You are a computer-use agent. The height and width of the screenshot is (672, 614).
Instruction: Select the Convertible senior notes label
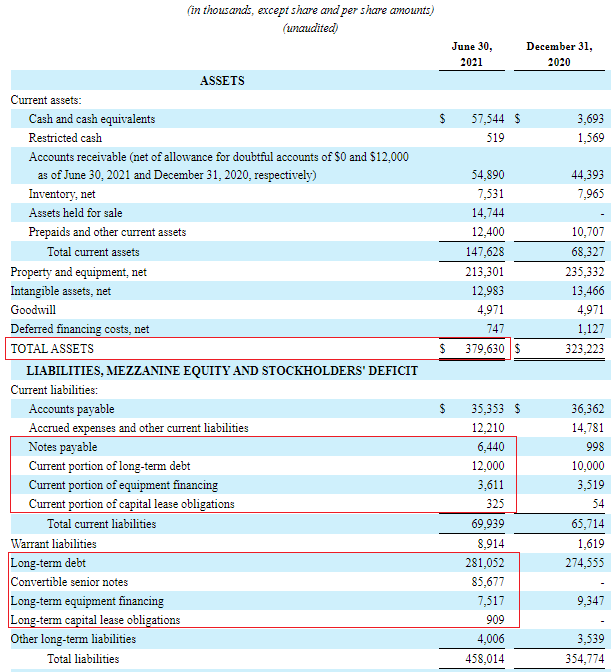tap(69, 582)
